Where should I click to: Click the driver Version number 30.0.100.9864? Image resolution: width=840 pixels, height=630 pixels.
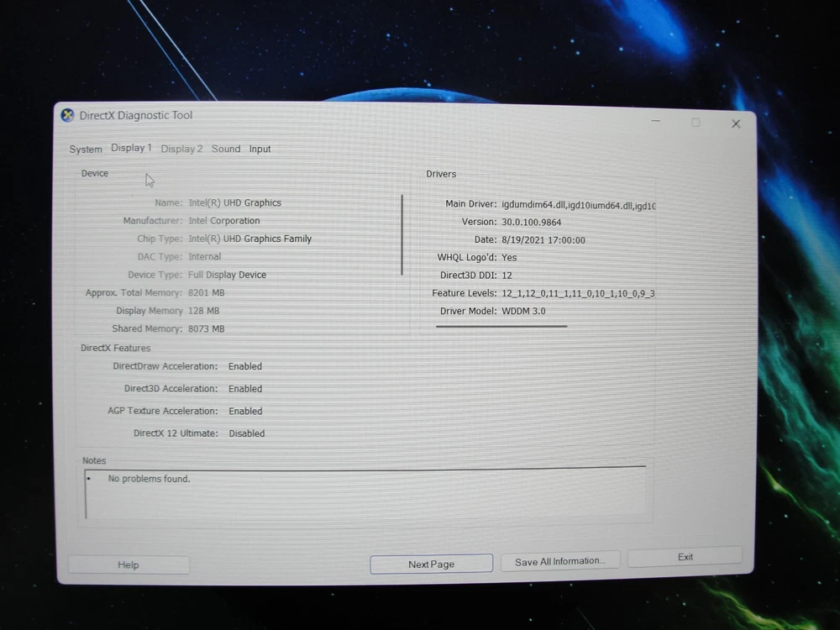[x=531, y=223]
